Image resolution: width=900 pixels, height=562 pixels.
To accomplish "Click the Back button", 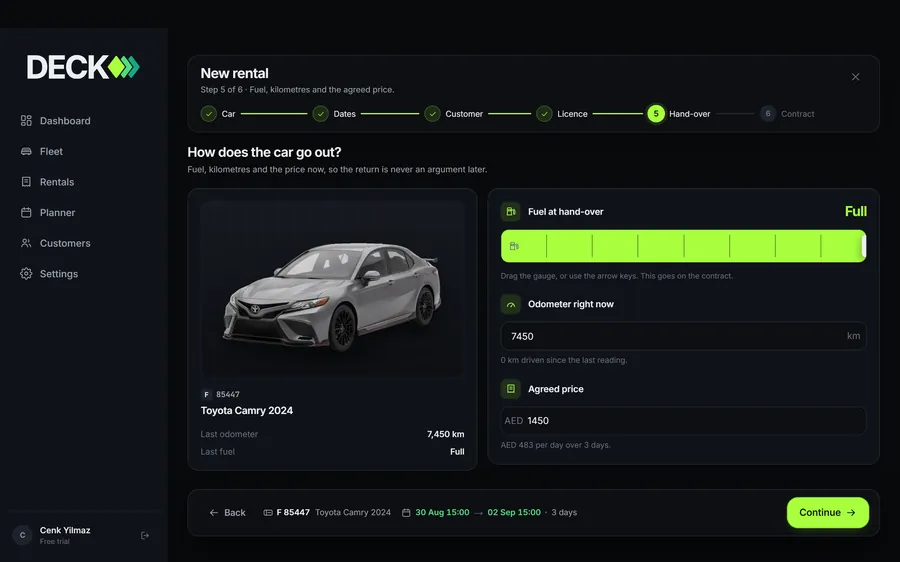I will 228,513.
